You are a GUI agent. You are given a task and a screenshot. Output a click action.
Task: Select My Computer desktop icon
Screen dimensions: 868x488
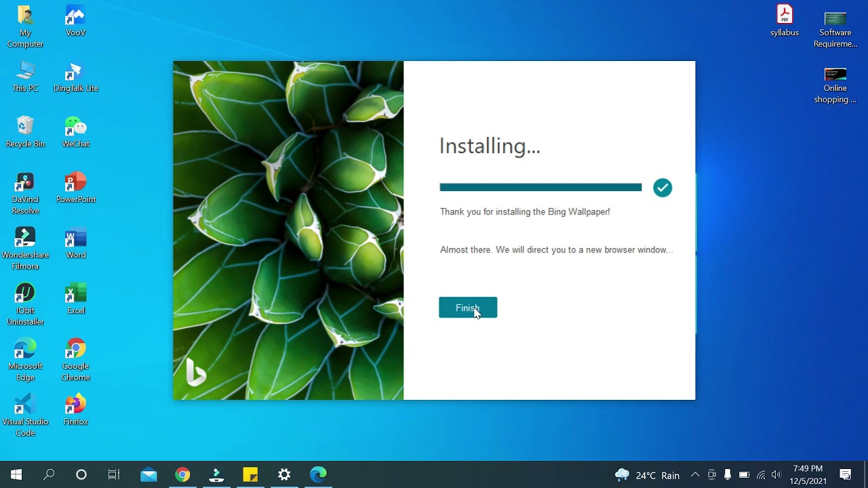25,26
